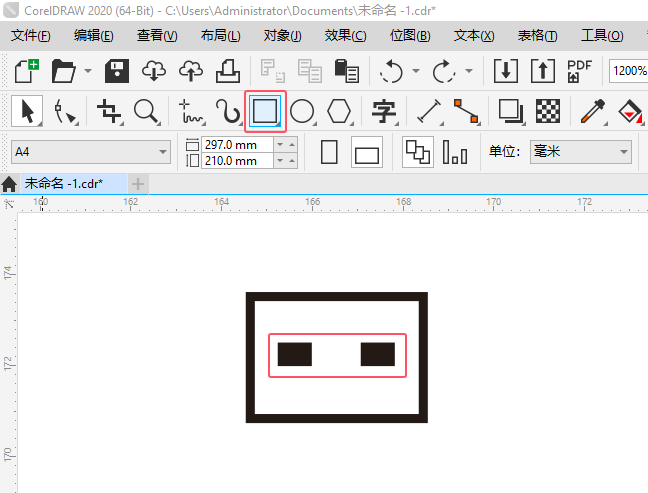Select the Crop tool
The image size is (648, 493).
tap(110, 112)
